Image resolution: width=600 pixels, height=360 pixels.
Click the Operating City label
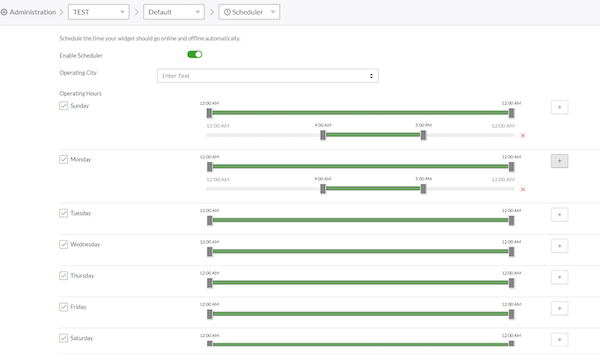pyautogui.click(x=78, y=73)
